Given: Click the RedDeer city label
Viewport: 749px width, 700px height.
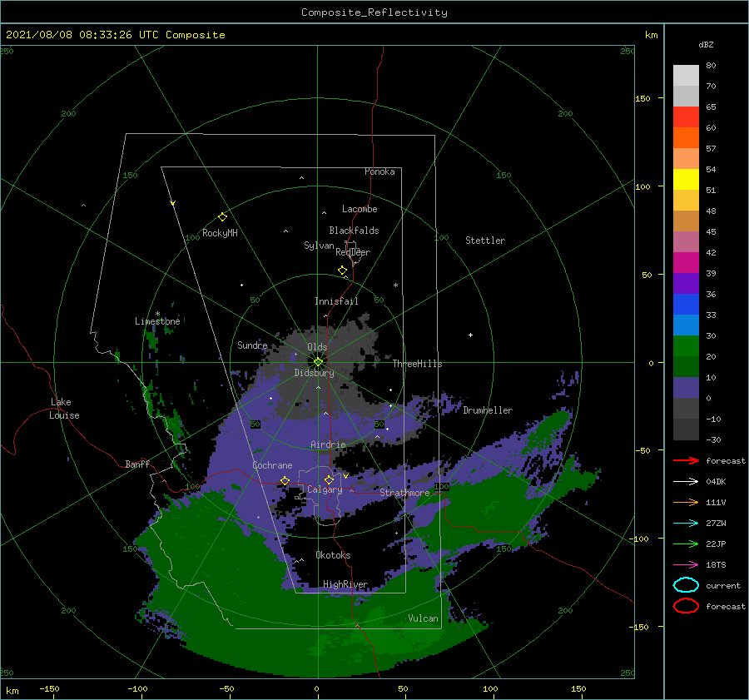Looking at the screenshot, I should [x=353, y=252].
